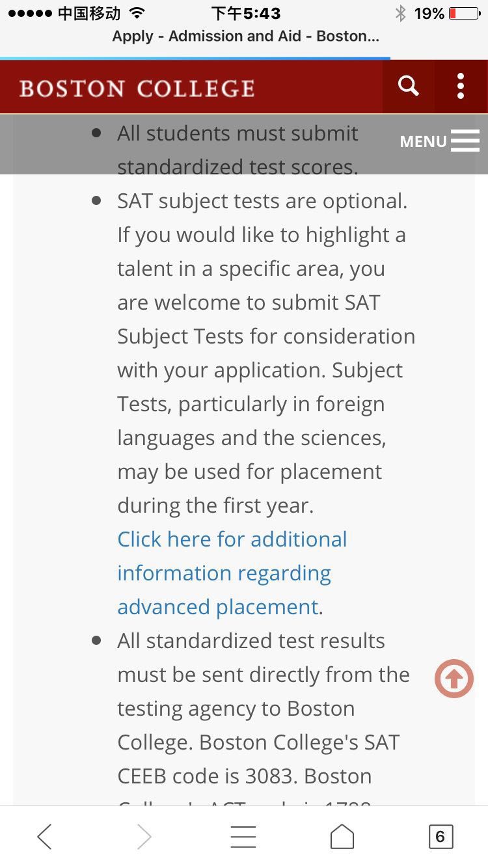Tap the Bluetooth status icon

[400, 13]
